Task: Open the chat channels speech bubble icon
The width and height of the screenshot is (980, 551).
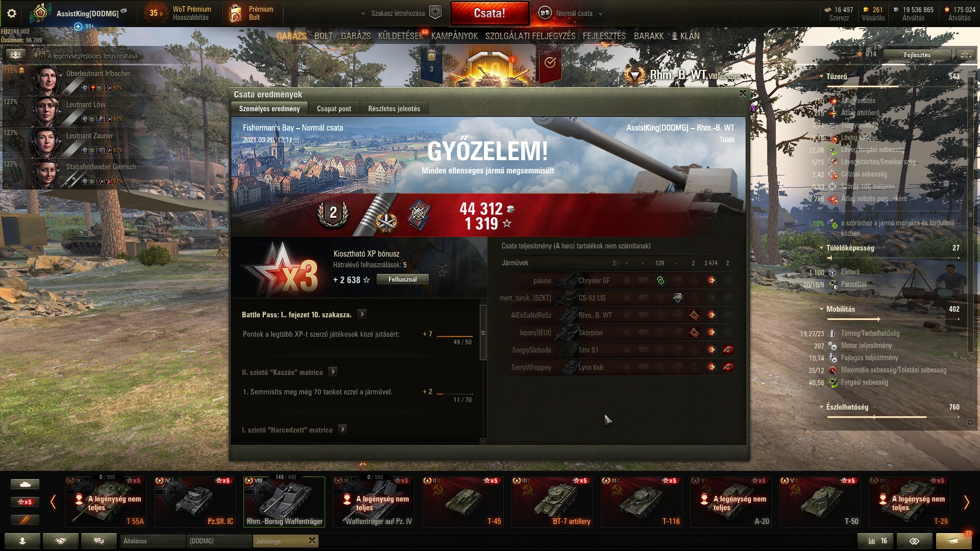Action: [x=99, y=541]
